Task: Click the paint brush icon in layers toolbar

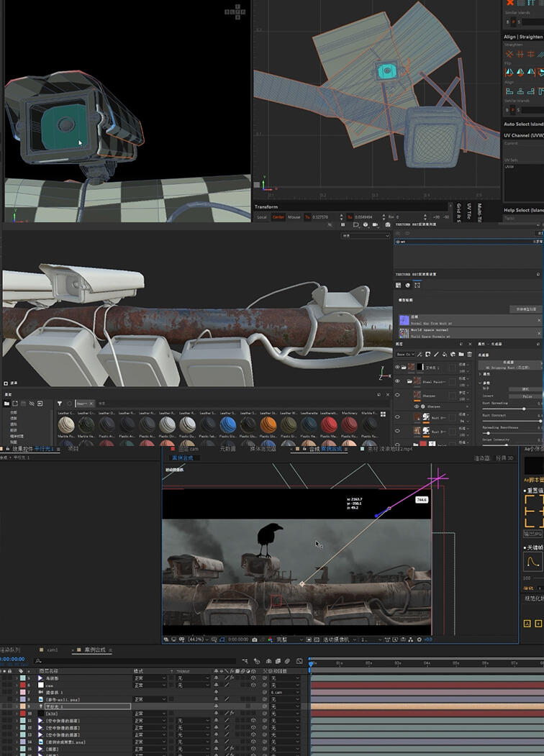Action: [436, 354]
